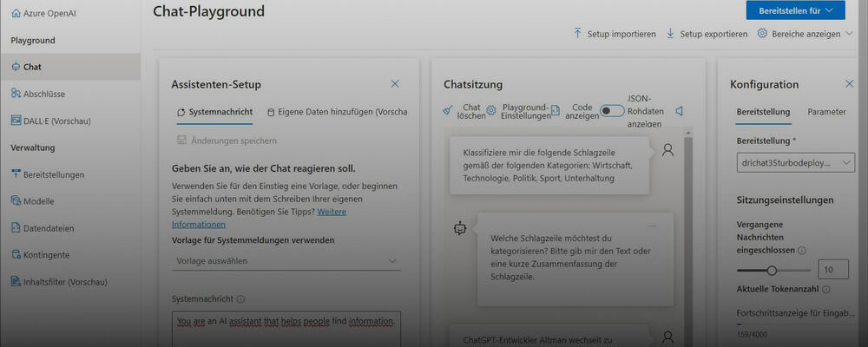Click the Bereitstellungen sidebar icon
This screenshot has width=868, height=347.
tap(16, 174)
